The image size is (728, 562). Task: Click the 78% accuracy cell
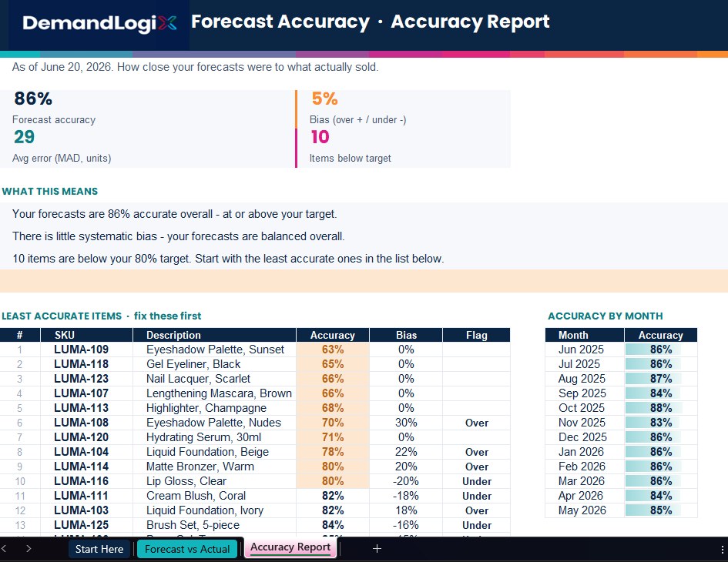pos(333,452)
